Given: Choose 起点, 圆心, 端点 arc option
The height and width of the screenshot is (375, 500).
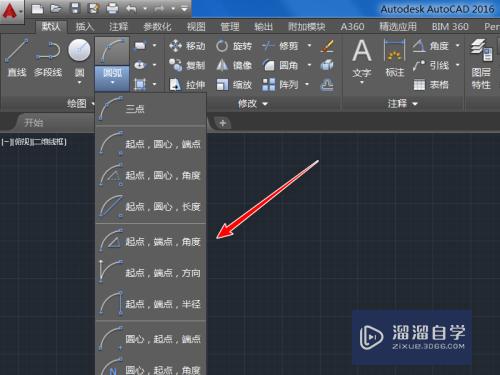Looking at the screenshot, I should click(151, 144).
